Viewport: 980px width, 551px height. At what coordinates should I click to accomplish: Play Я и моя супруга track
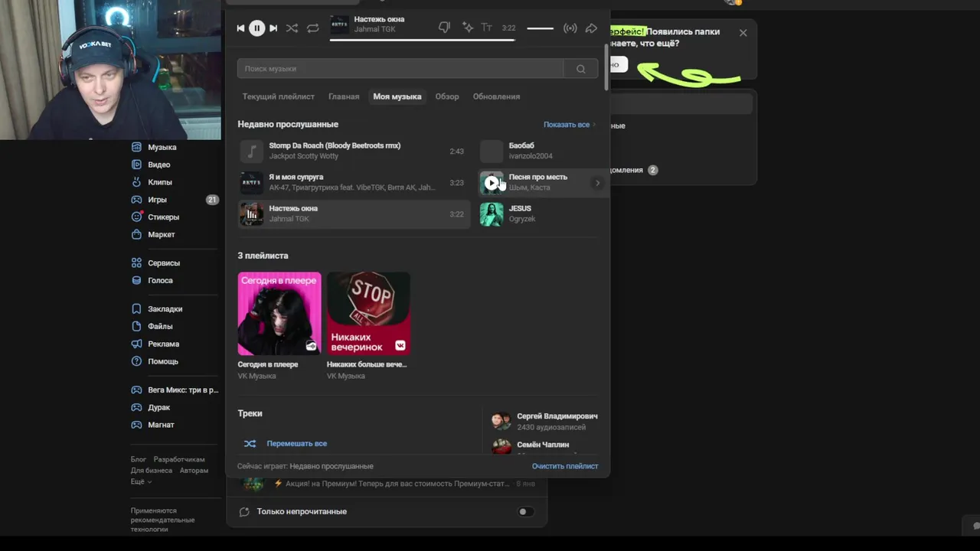pyautogui.click(x=354, y=182)
